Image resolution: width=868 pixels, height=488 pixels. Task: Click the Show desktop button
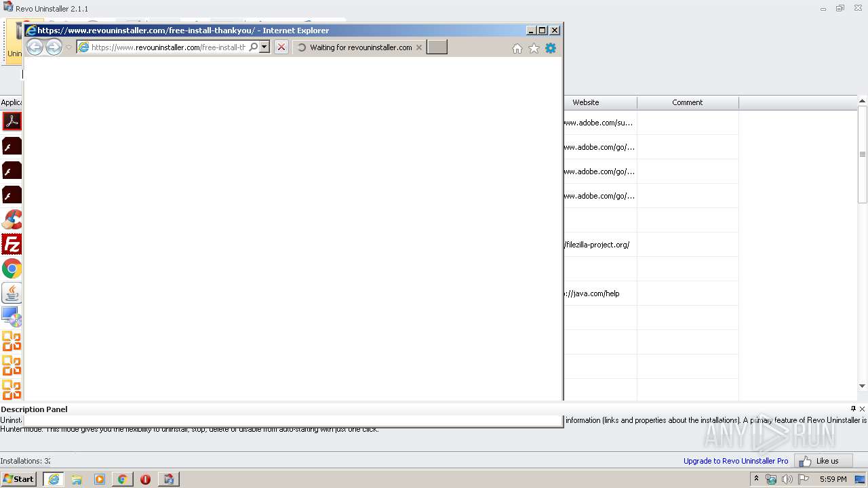861,479
